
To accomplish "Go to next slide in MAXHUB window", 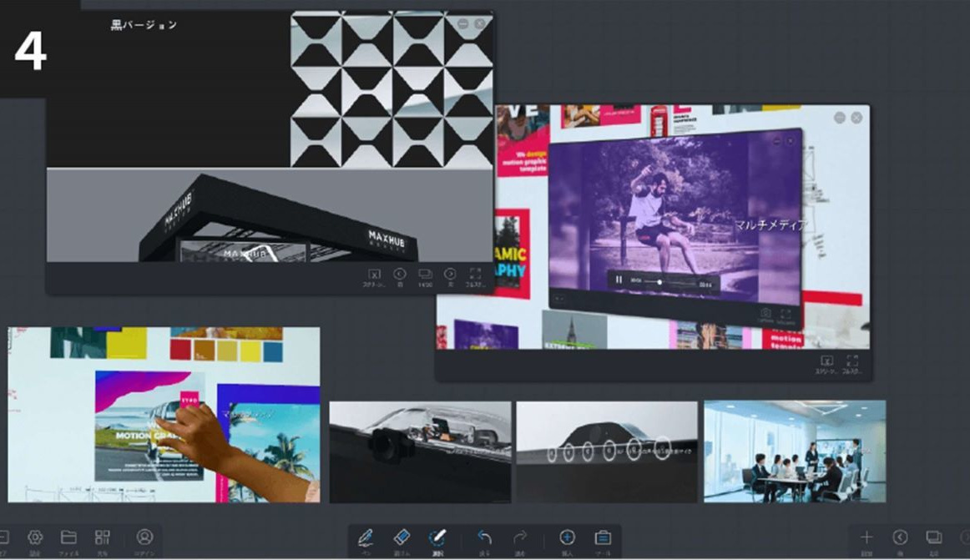I will coord(450,274).
